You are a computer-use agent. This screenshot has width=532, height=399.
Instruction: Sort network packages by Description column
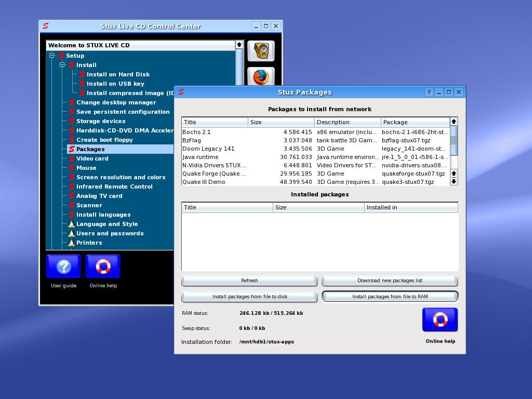coord(348,122)
